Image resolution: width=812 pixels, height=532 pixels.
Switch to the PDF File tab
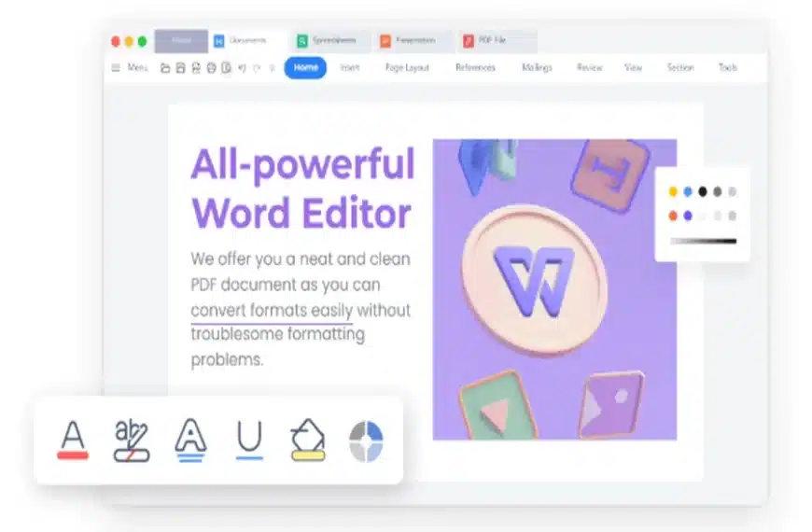tap(497, 41)
